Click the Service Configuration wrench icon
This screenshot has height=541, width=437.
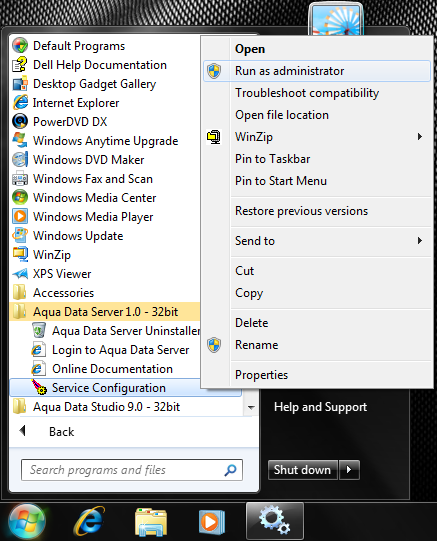point(39,387)
